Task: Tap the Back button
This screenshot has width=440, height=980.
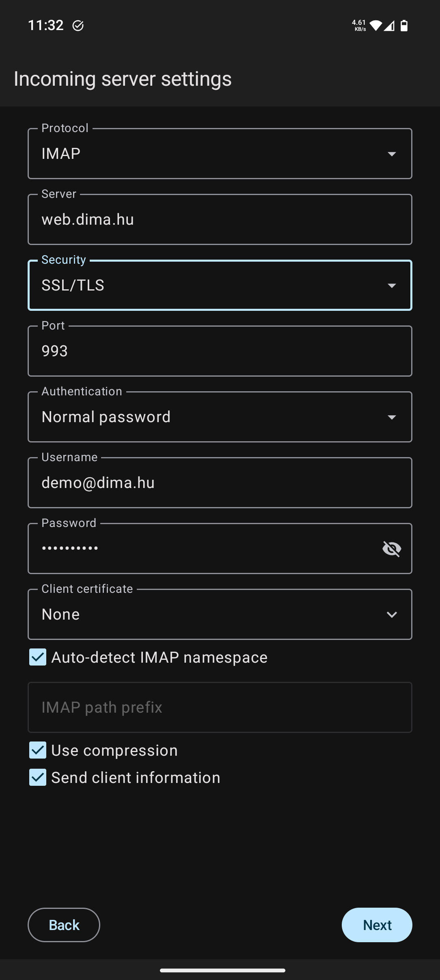Action: 64,925
